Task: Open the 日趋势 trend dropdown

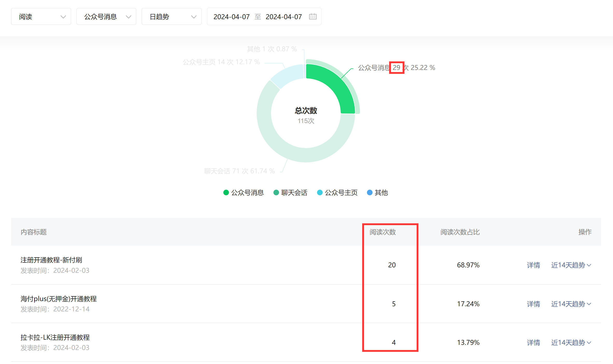Action: (x=172, y=17)
